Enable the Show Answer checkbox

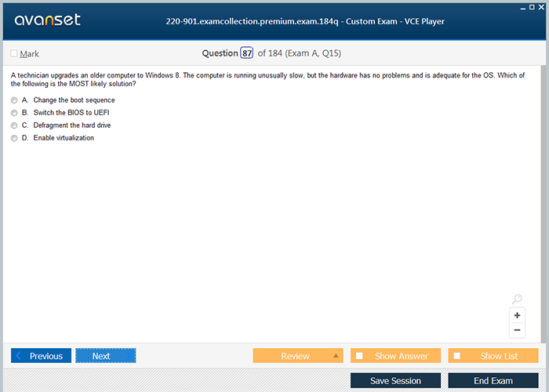[x=359, y=356]
